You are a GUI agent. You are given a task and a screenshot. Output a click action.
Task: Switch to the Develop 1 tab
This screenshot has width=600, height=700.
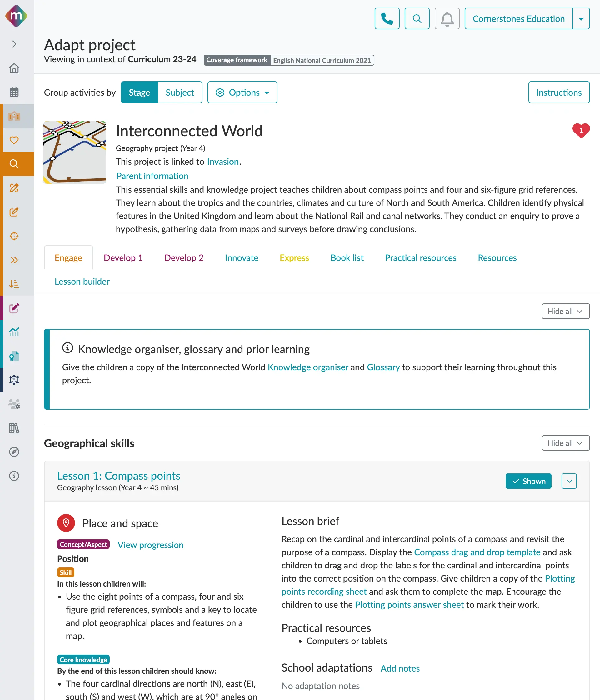pyautogui.click(x=123, y=258)
